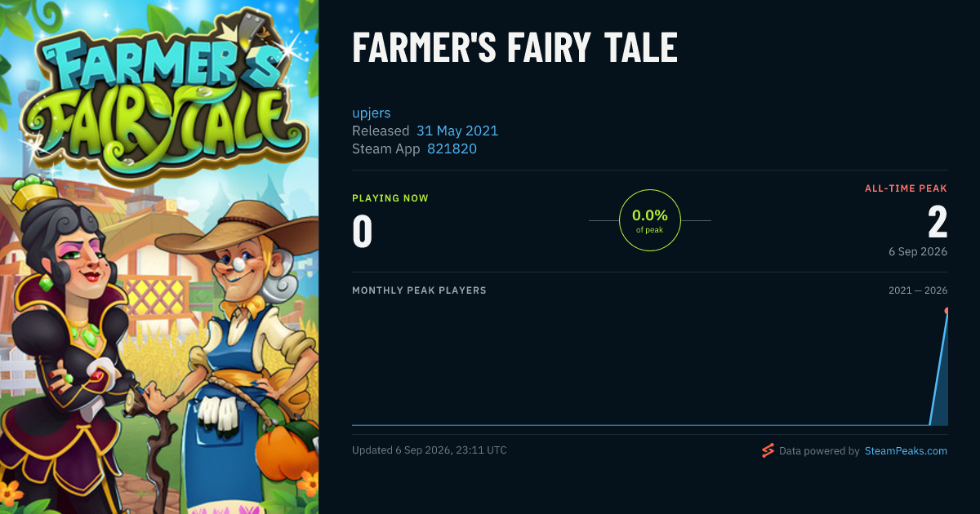This screenshot has width=980, height=514.
Task: Click the Updated 6 Sep 2026 timestamp
Action: click(430, 450)
